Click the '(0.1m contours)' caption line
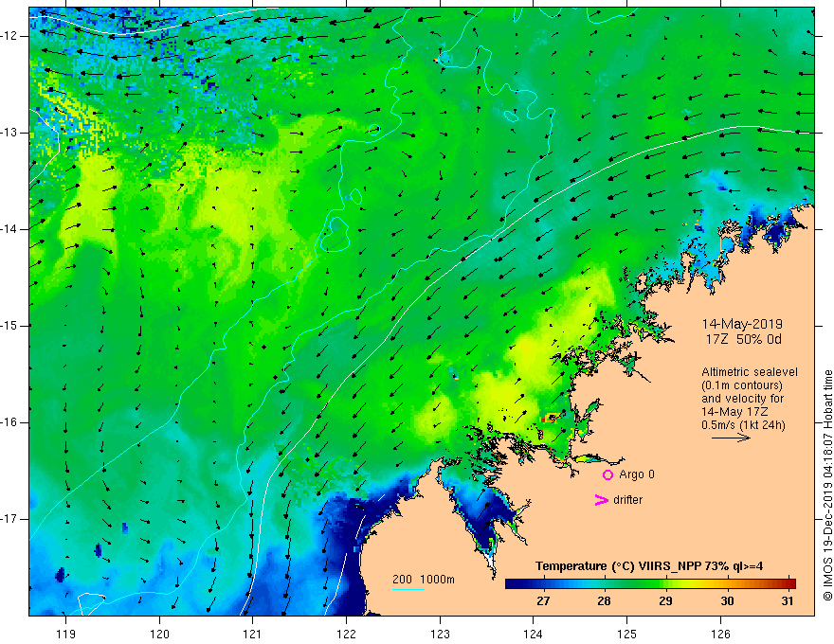 (x=742, y=385)
